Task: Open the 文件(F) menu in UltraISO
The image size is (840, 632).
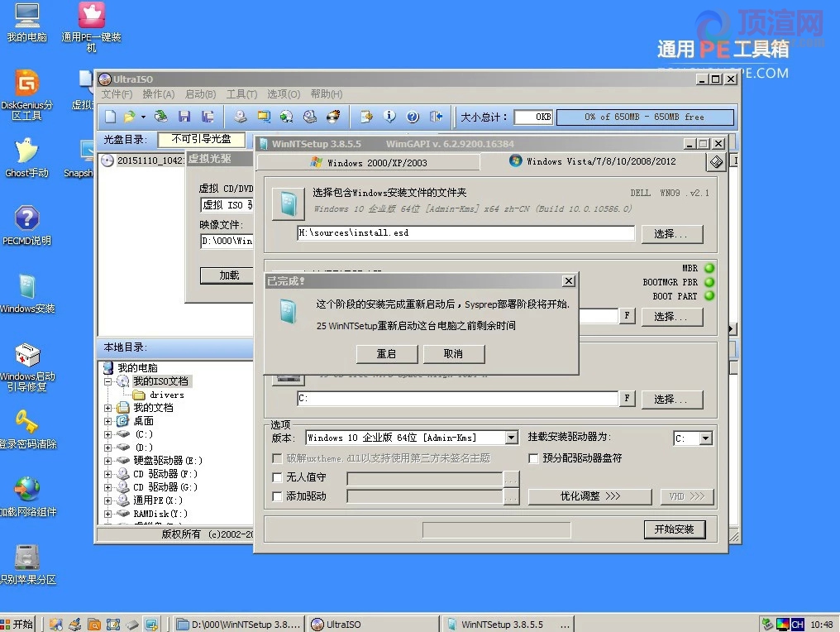Action: pos(117,94)
